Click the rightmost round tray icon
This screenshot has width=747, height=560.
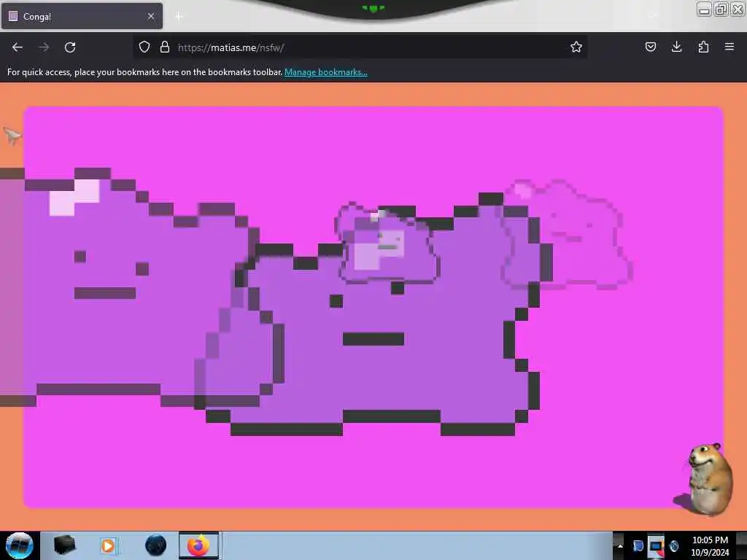coord(674,545)
